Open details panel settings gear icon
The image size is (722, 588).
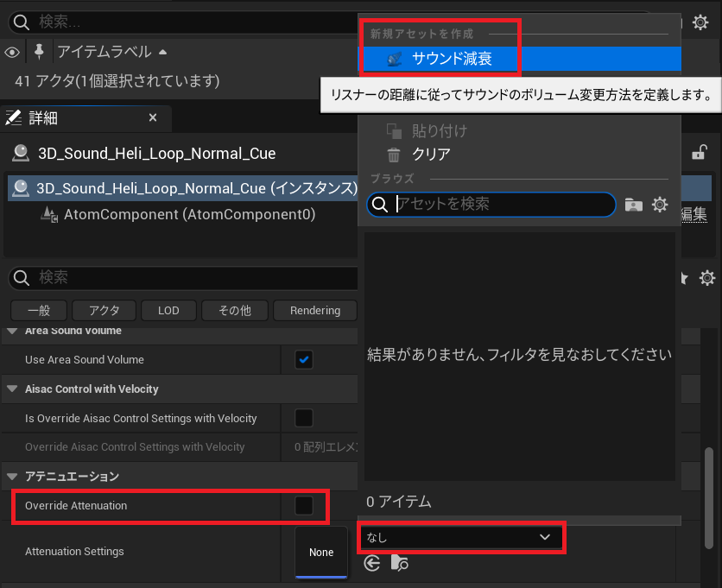(707, 278)
